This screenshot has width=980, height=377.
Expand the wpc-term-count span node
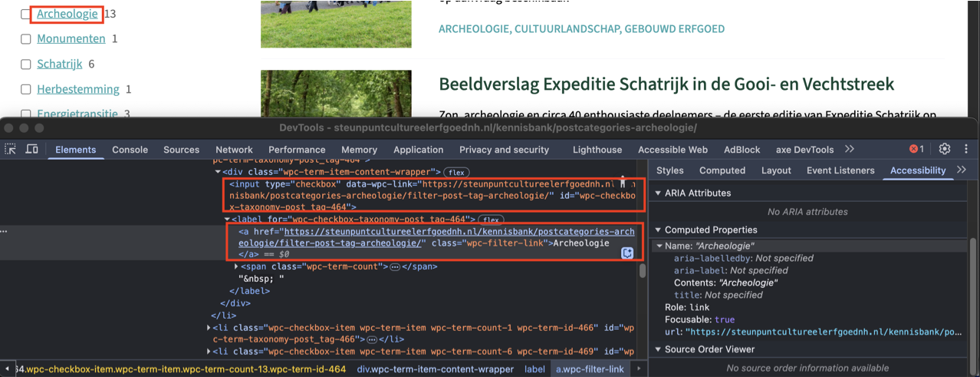(x=237, y=266)
